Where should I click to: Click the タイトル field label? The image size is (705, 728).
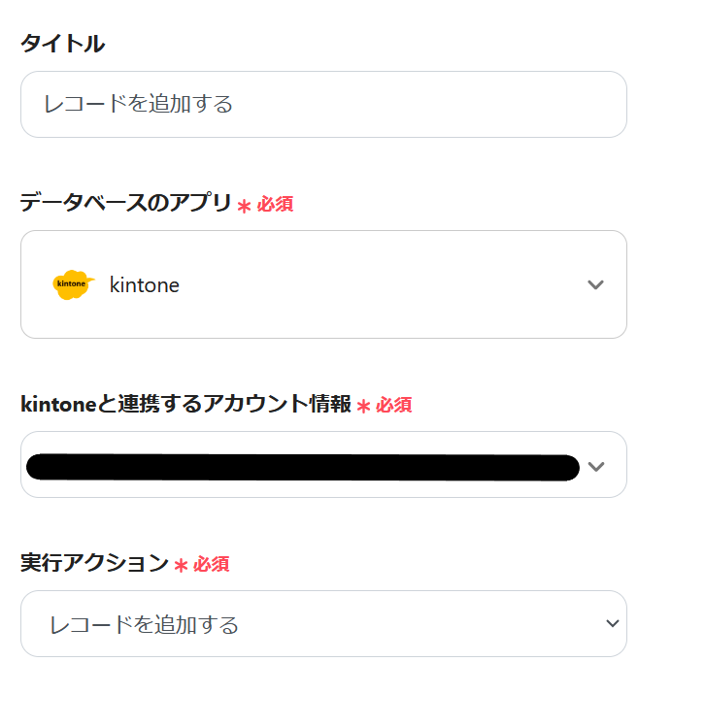pyautogui.click(x=62, y=44)
